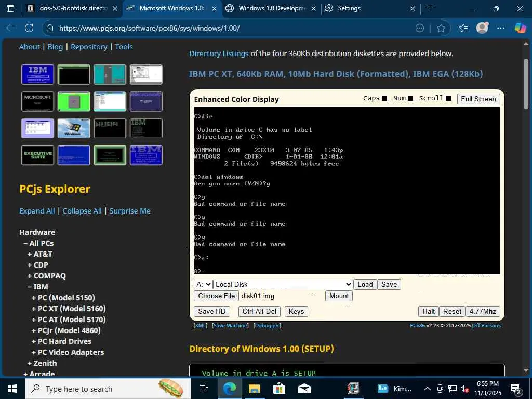Click Collapse All in PCjs Explorer
This screenshot has width=532, height=399.
(82, 211)
